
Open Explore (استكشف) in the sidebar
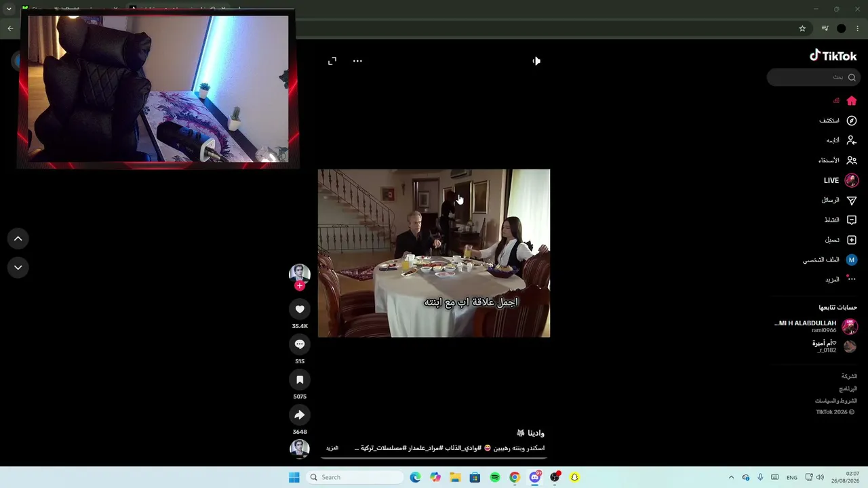point(838,121)
